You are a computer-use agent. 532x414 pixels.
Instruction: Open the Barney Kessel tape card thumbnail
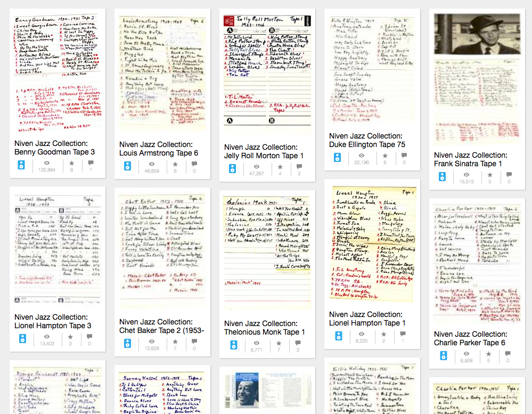point(162,392)
